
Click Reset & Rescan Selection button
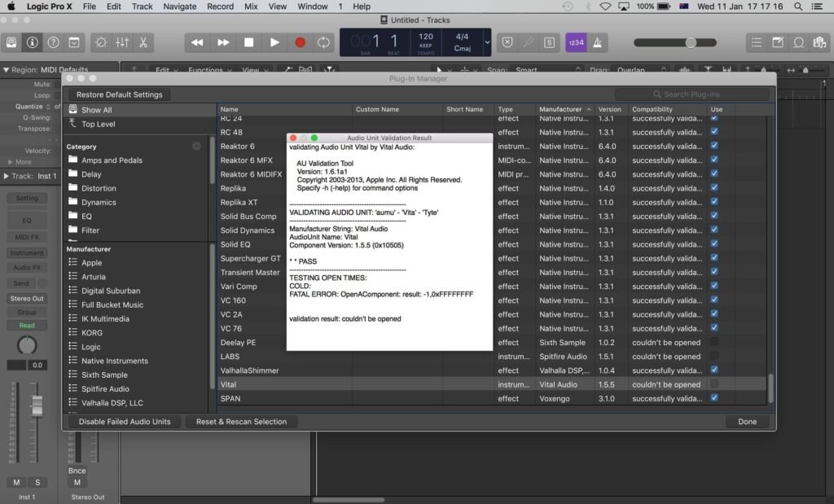pos(241,422)
